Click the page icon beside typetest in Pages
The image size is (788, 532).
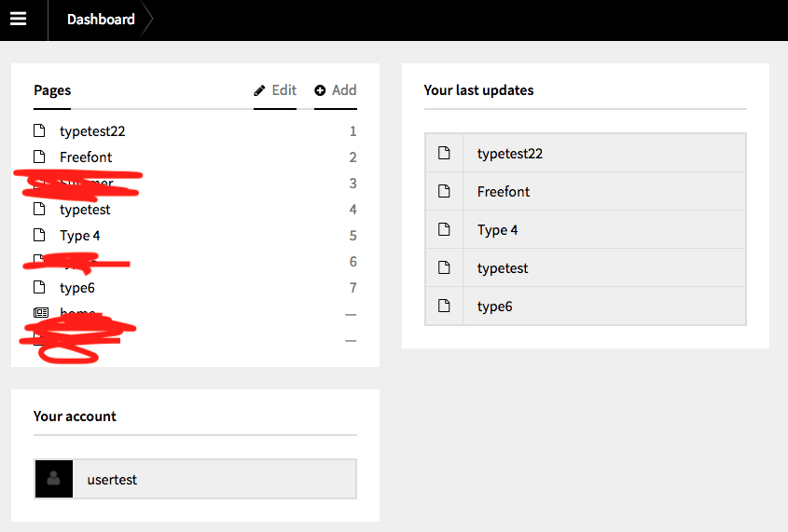point(40,210)
